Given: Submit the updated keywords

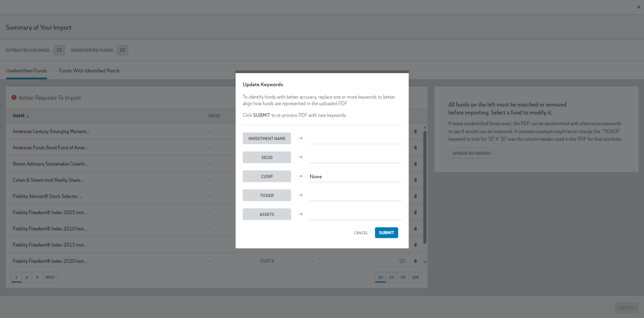Looking at the screenshot, I should tap(386, 233).
